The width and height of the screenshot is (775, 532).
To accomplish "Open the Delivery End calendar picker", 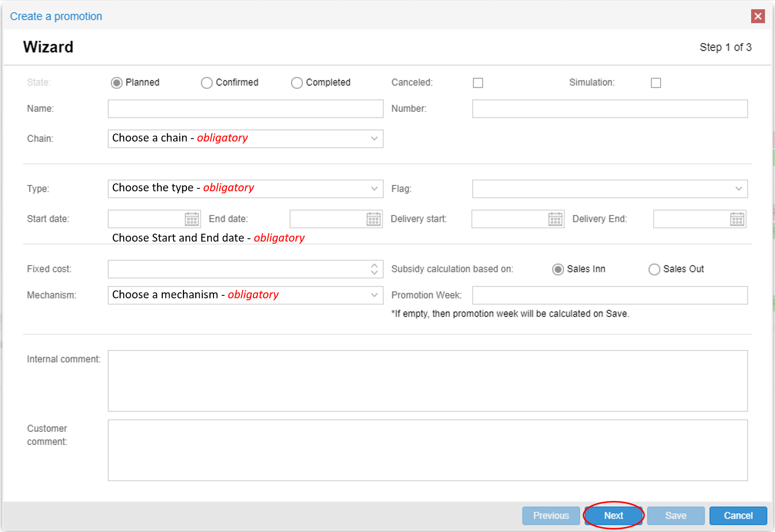I will (x=737, y=219).
